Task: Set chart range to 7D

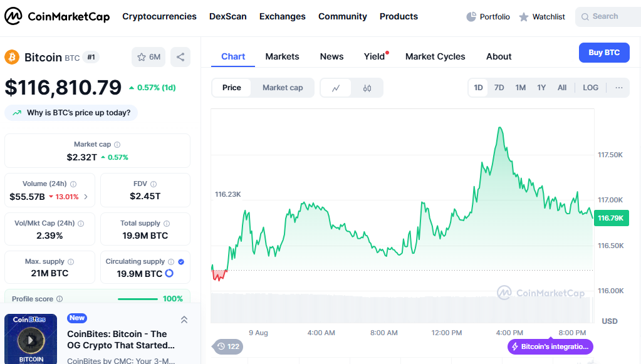Action: (499, 88)
